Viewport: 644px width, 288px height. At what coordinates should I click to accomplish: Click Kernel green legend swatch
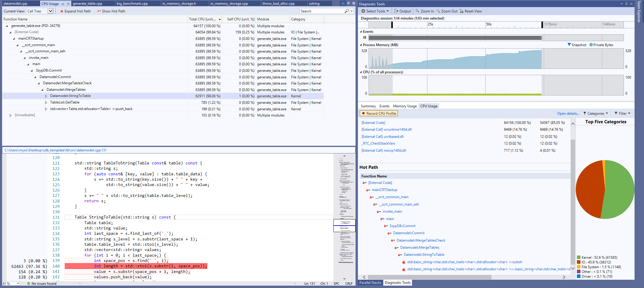[x=579, y=258]
